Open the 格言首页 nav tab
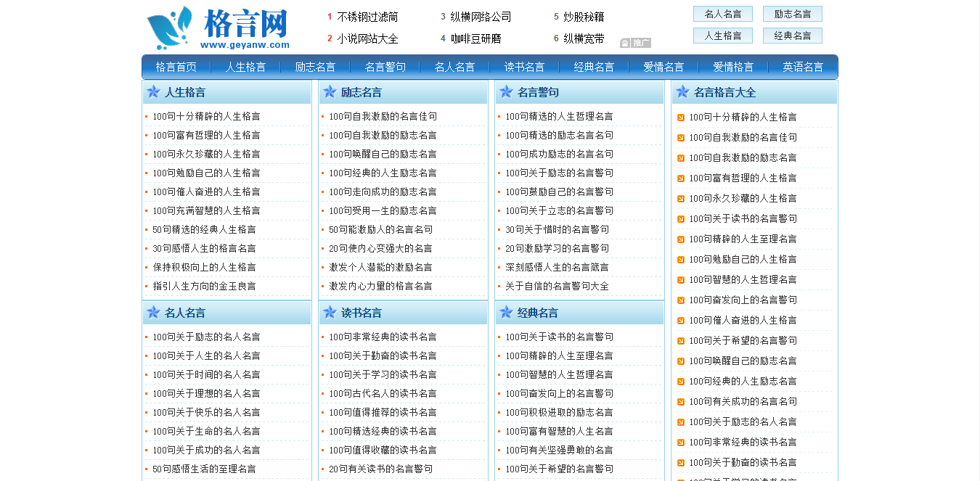The height and width of the screenshot is (481, 980). coord(176,67)
